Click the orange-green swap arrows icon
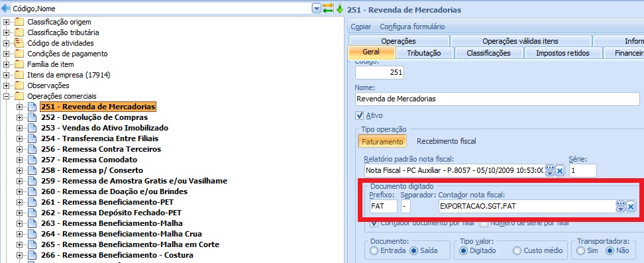The image size is (644, 263). tap(328, 8)
